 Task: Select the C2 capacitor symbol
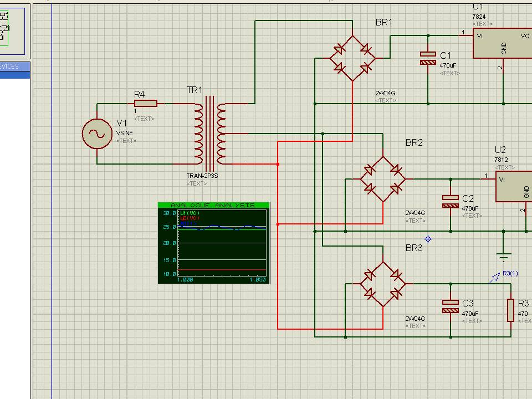[x=451, y=201]
